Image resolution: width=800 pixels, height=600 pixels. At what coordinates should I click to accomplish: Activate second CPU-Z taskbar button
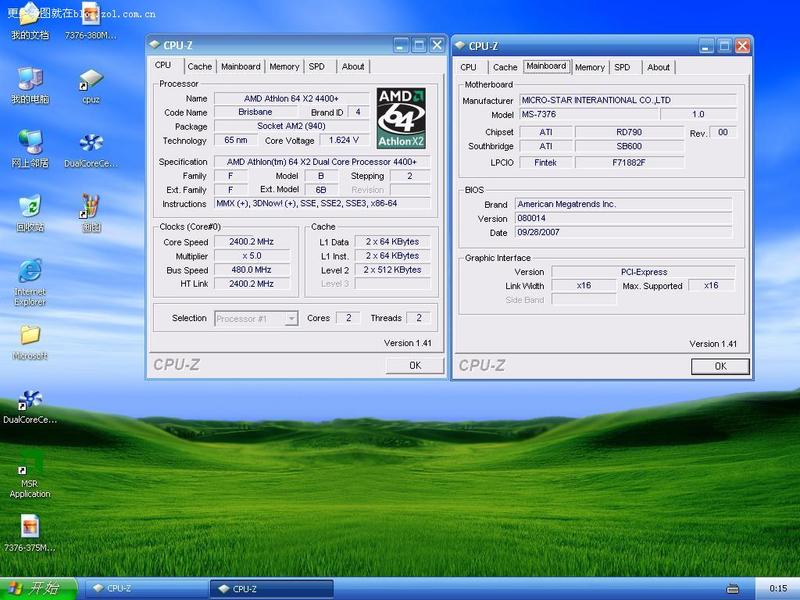271,588
